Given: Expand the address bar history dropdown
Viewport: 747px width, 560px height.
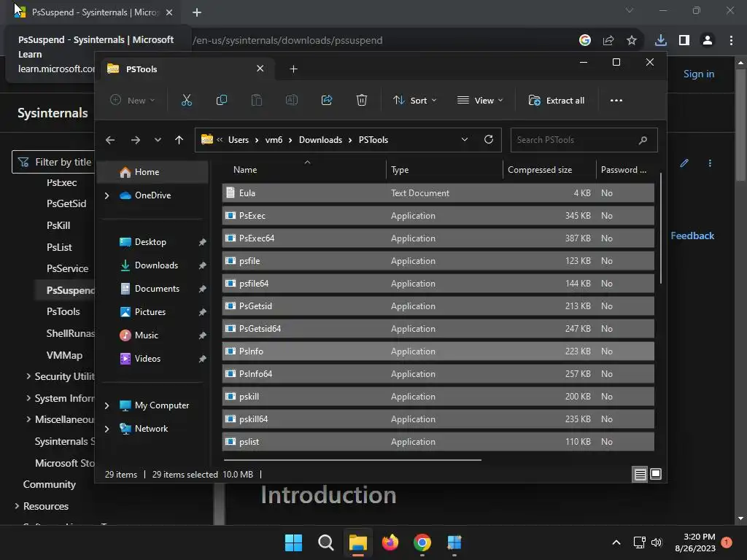Looking at the screenshot, I should pyautogui.click(x=465, y=139).
